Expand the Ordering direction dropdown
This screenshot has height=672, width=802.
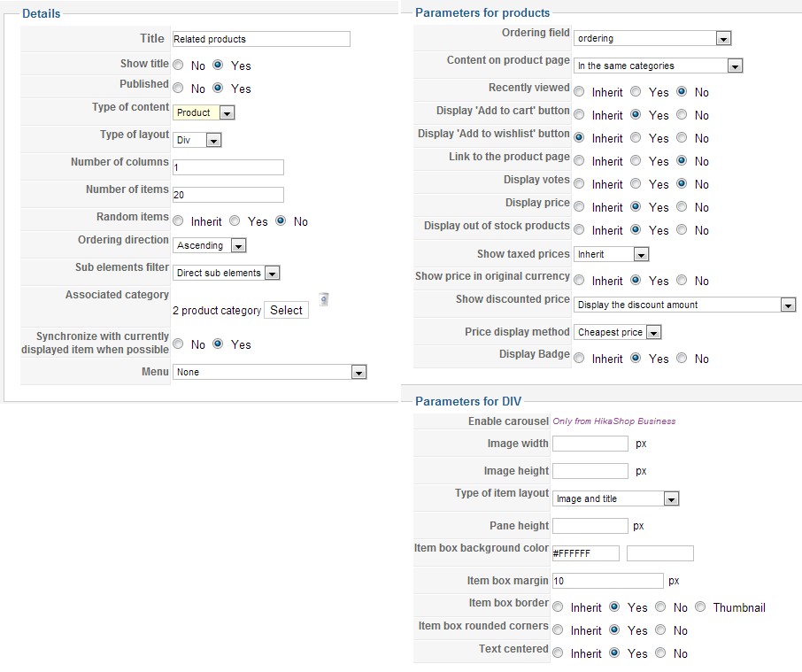tap(210, 245)
